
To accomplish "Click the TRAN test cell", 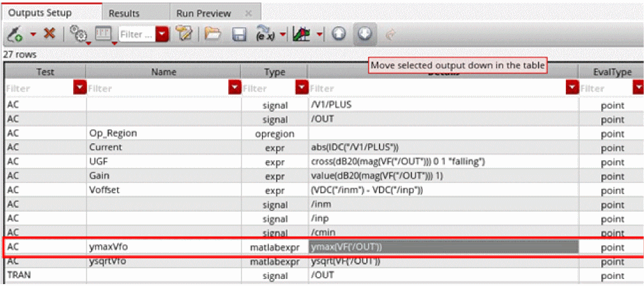I will (46, 275).
